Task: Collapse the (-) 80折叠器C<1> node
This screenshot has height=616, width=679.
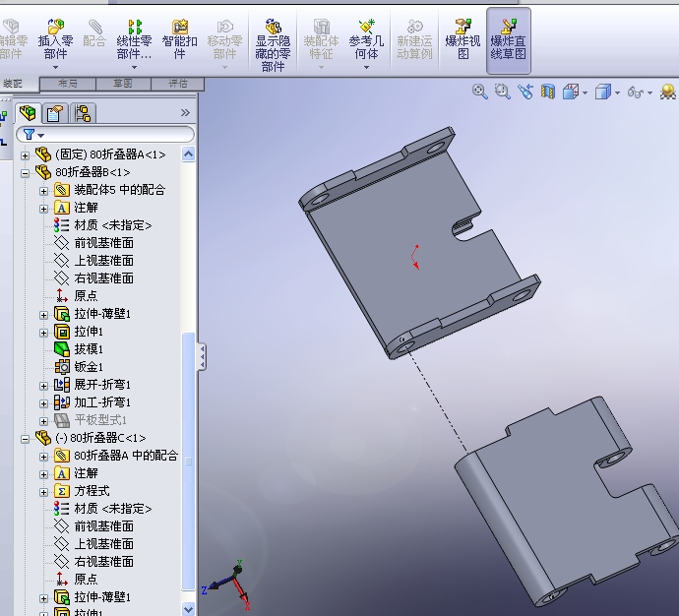Action: pos(26,439)
